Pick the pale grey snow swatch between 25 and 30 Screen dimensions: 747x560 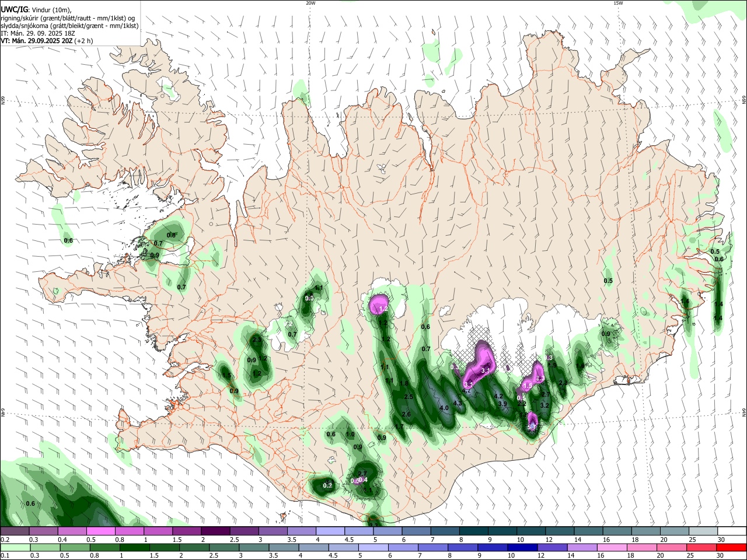704,531
